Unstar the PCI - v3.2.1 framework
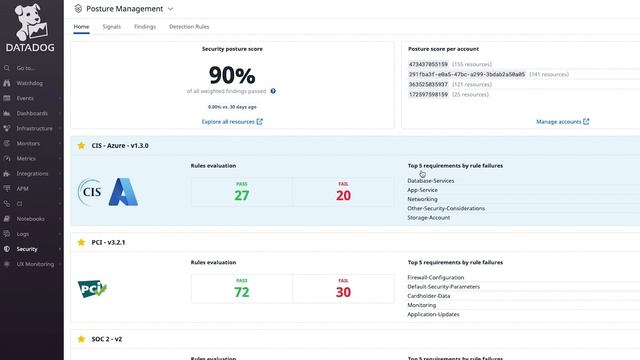This screenshot has height=360, width=640. tap(81, 242)
